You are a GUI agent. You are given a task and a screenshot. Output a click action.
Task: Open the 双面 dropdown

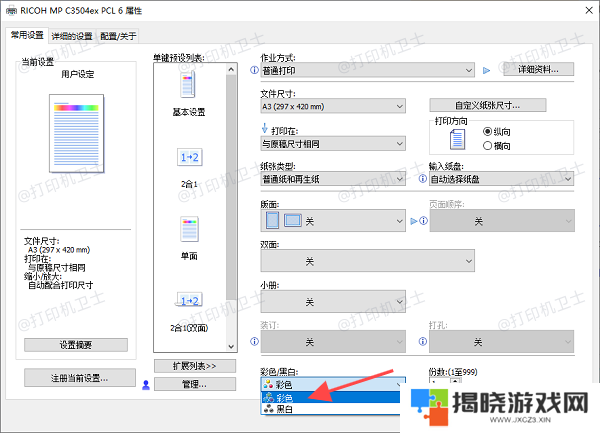coord(368,261)
